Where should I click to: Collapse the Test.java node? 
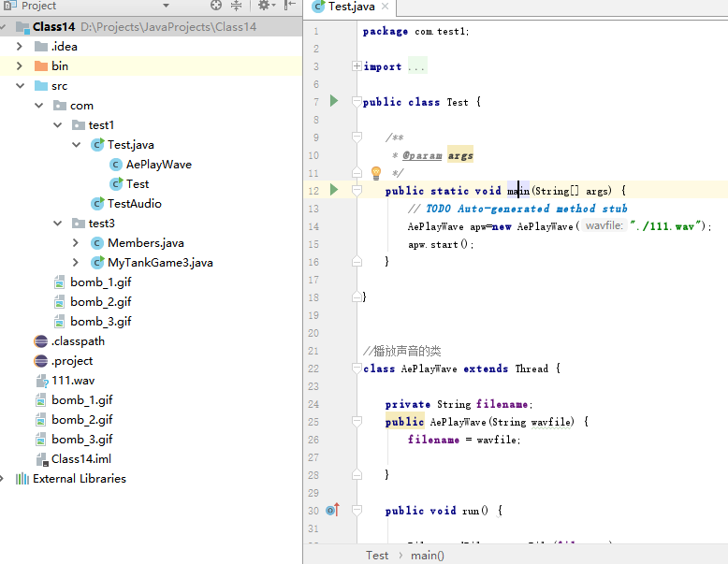coord(76,145)
